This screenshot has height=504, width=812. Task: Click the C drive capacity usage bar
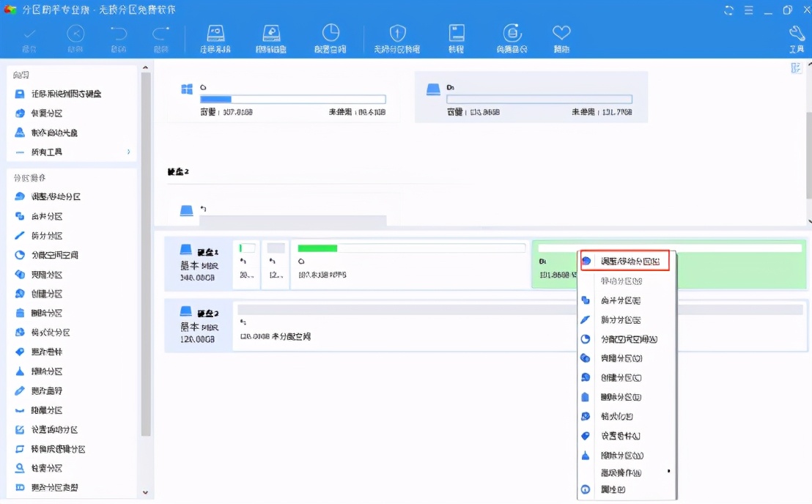pyautogui.click(x=293, y=100)
